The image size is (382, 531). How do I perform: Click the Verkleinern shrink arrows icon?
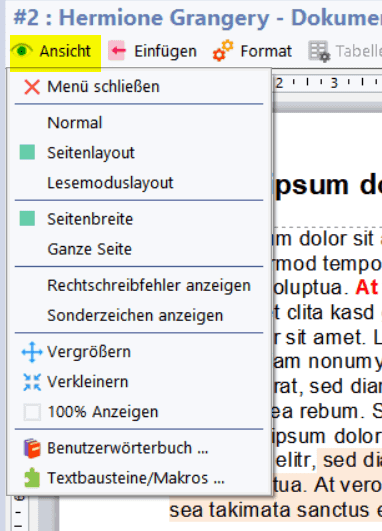click(32, 382)
